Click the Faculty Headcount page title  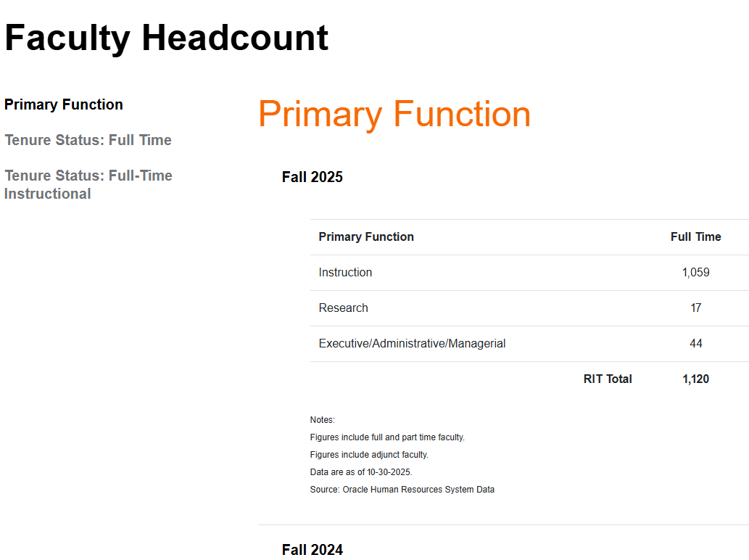click(167, 38)
